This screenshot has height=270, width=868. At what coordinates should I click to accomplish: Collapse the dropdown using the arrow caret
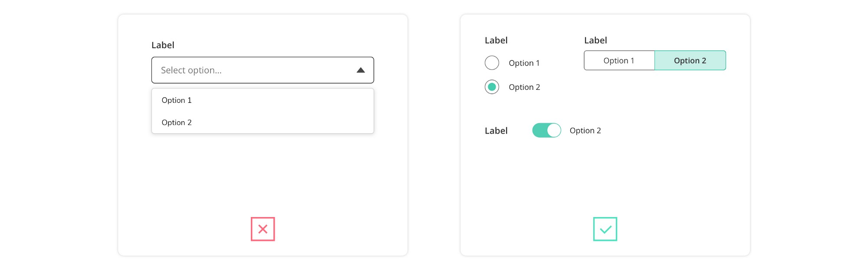click(x=361, y=70)
